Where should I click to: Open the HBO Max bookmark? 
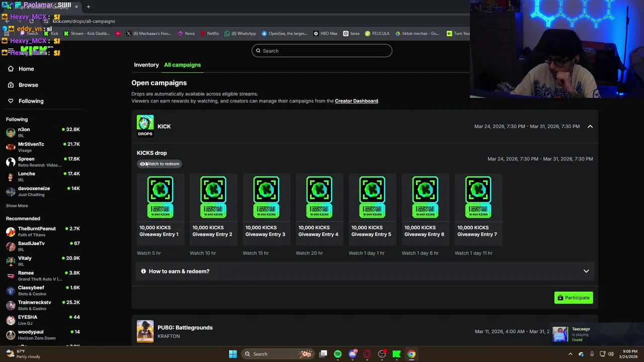[x=326, y=34]
